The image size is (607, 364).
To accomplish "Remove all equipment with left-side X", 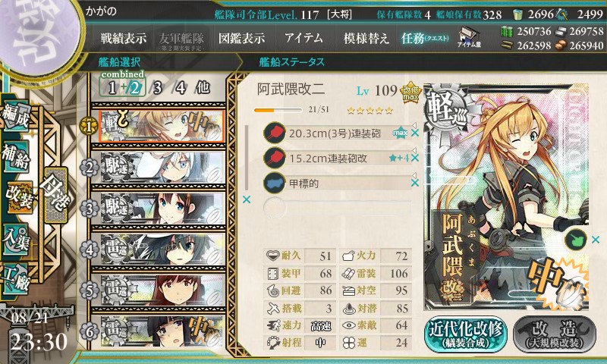I will click(246, 199).
